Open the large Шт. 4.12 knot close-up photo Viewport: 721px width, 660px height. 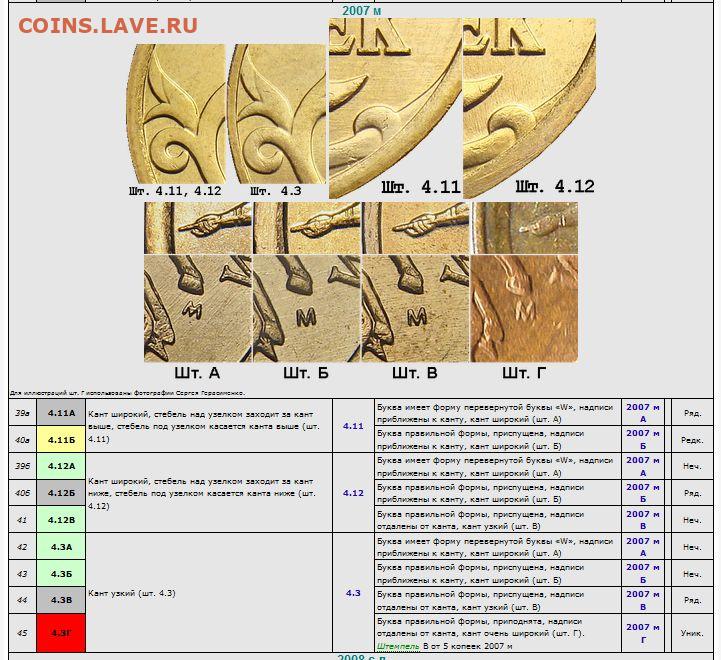pos(529,109)
